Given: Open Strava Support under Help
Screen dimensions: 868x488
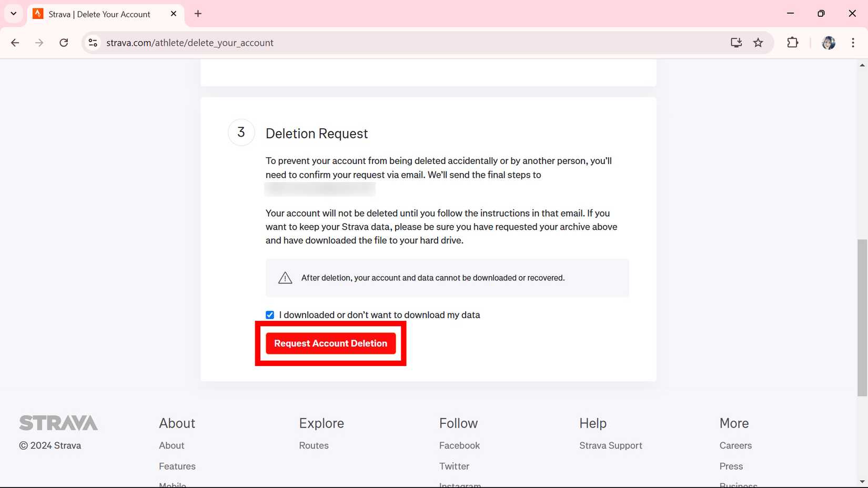Looking at the screenshot, I should (x=610, y=445).
